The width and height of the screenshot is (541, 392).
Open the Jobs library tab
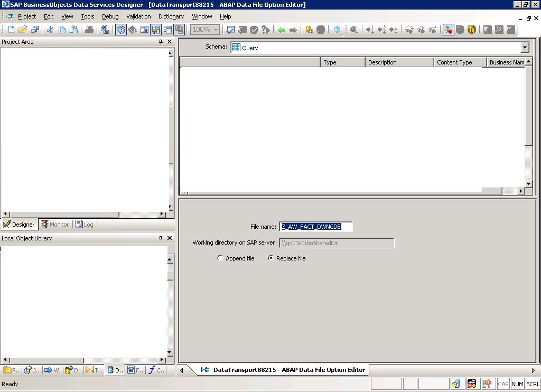click(x=32, y=370)
